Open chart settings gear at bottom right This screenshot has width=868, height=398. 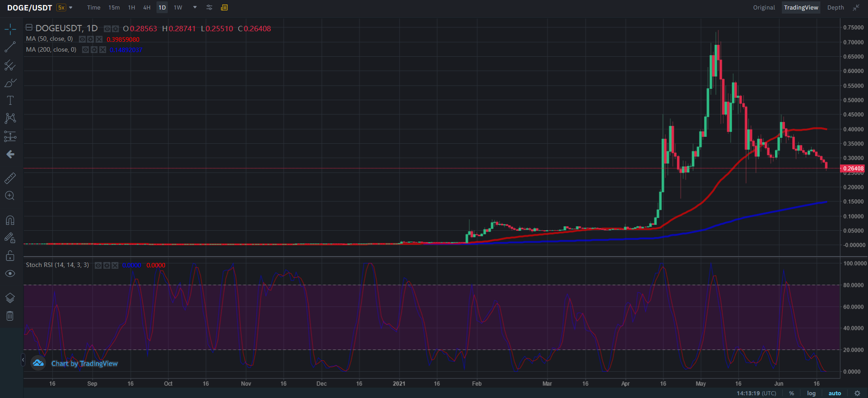coord(857,393)
